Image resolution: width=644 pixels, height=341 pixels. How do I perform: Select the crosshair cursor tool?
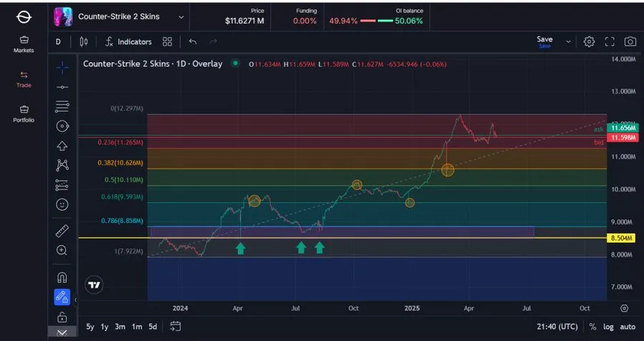coord(62,67)
